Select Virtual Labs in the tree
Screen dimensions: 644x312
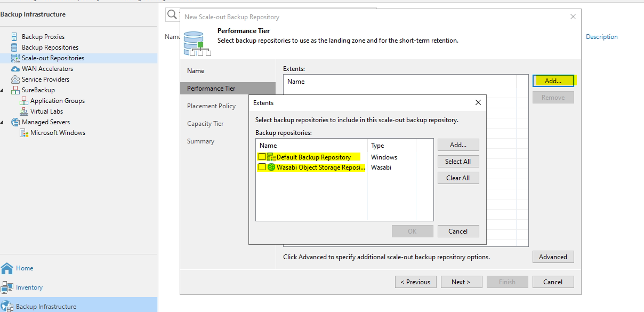pos(46,111)
